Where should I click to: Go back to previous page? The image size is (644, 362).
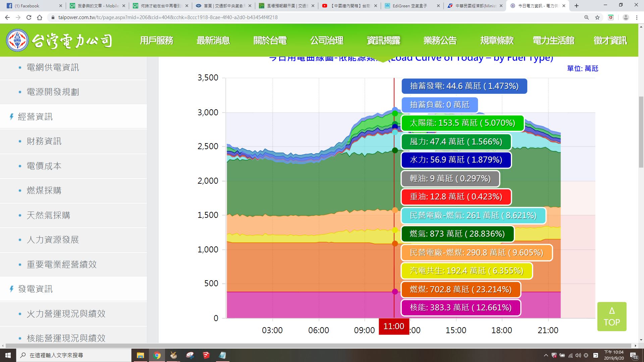(x=7, y=17)
